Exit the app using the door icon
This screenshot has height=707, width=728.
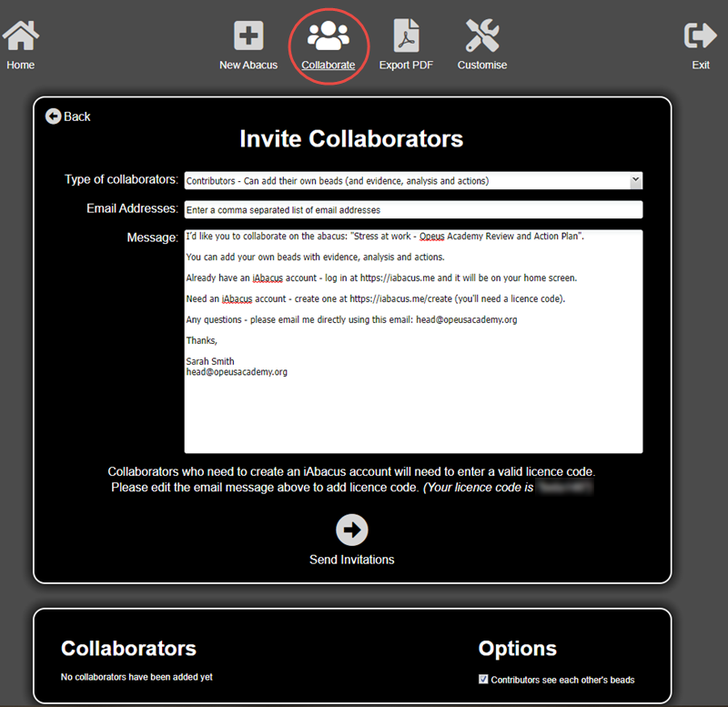(x=701, y=36)
